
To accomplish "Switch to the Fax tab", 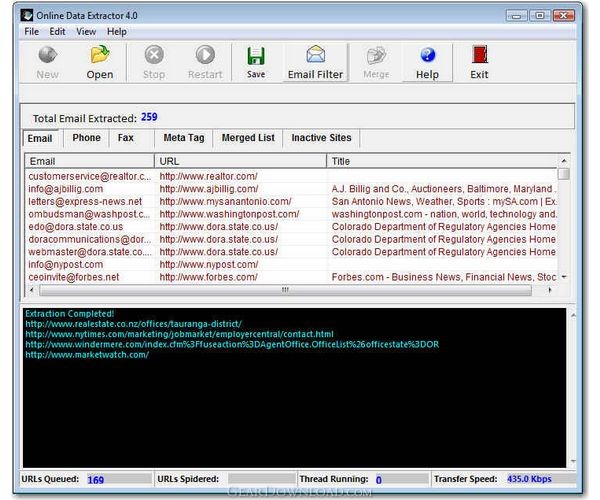I will pyautogui.click(x=126, y=138).
